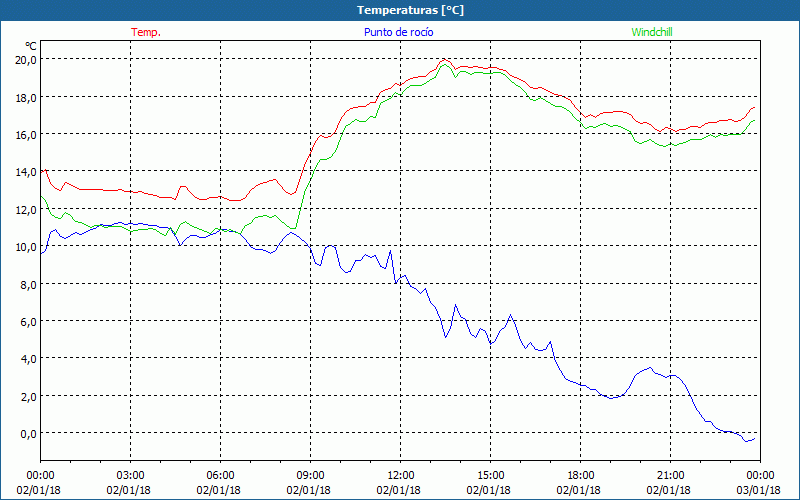Click the '02/01/18' date under '12:00'
Screen dimensions: 800x500
(398, 490)
